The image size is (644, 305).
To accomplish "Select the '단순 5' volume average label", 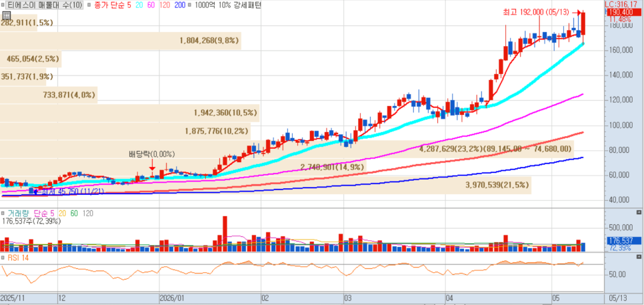I will point(44,214).
